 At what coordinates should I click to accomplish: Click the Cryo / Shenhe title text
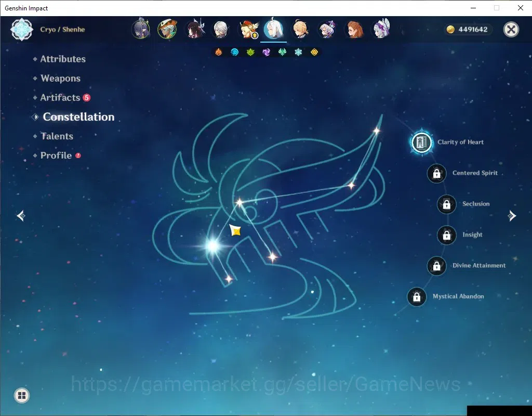click(62, 30)
